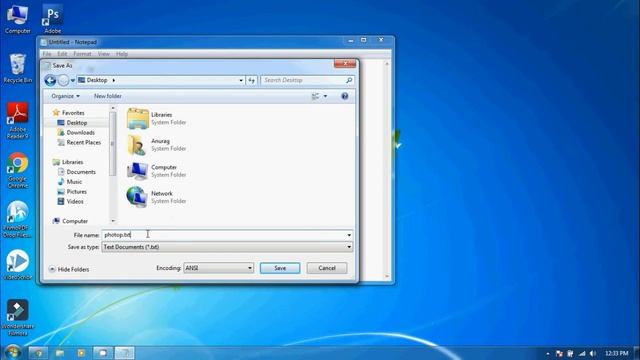Image resolution: width=640 pixels, height=360 pixels.
Task: Click the Desktop breadcrumb arrow
Action: [113, 80]
